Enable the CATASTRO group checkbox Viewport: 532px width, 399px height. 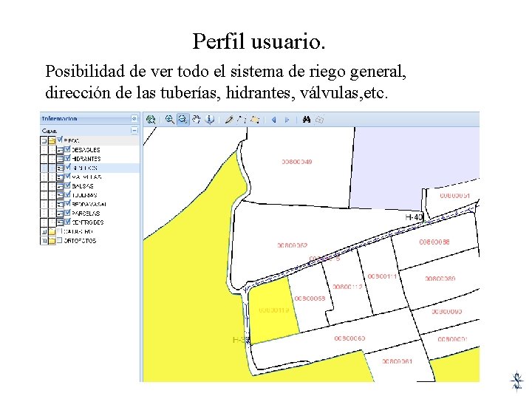click(x=60, y=231)
